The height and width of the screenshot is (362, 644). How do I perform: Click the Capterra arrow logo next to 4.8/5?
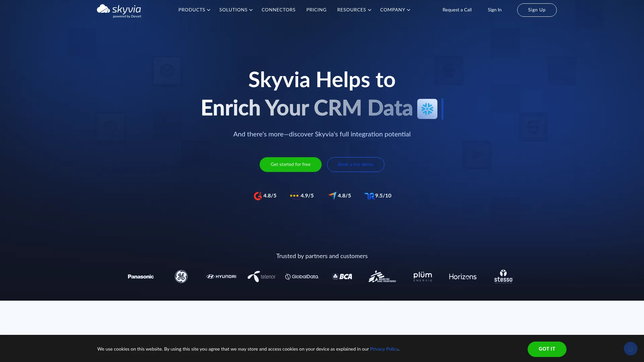pos(332,196)
